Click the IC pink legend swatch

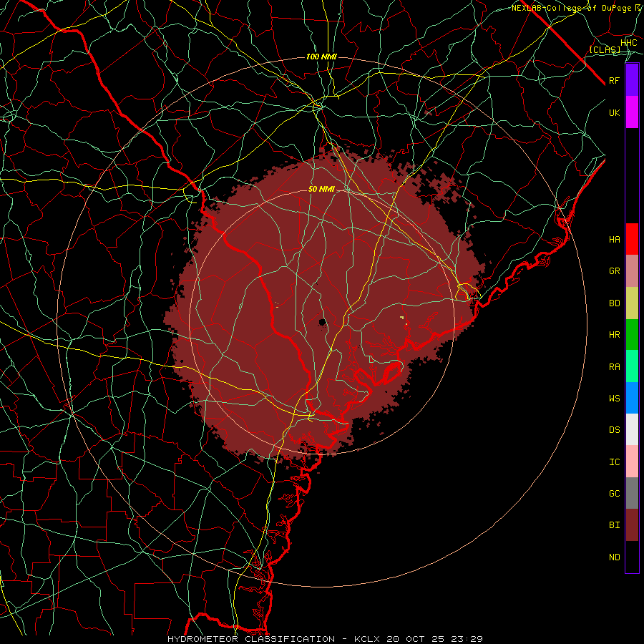632,462
